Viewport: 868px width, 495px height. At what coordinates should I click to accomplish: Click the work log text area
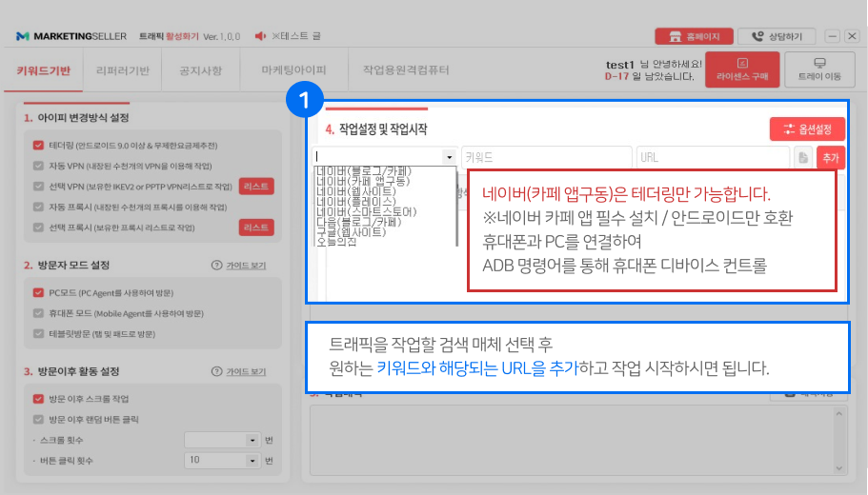click(x=572, y=441)
